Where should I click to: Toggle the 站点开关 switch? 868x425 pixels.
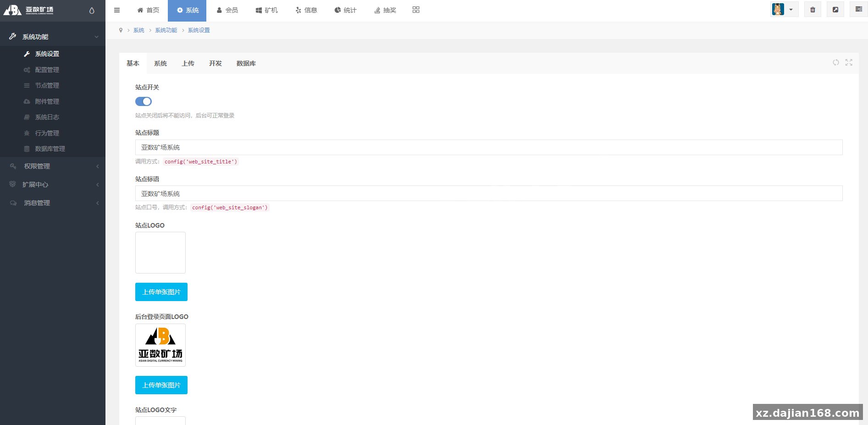click(144, 101)
